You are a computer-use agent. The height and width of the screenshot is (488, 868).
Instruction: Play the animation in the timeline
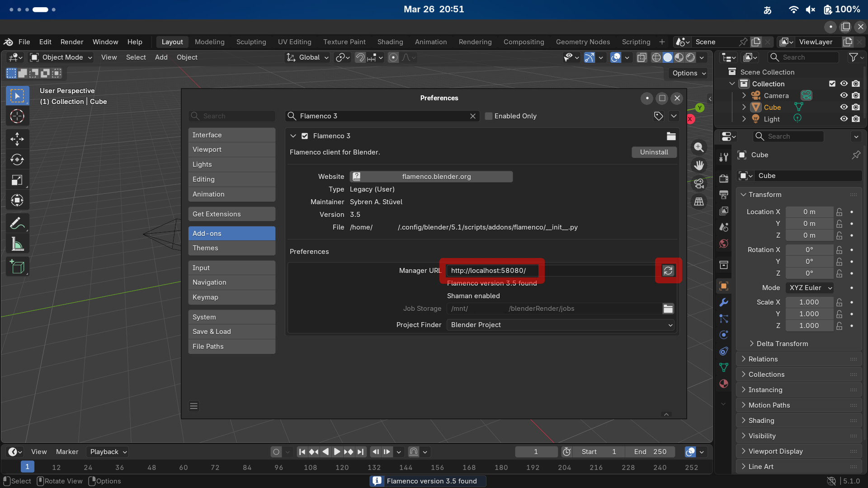[337, 452]
